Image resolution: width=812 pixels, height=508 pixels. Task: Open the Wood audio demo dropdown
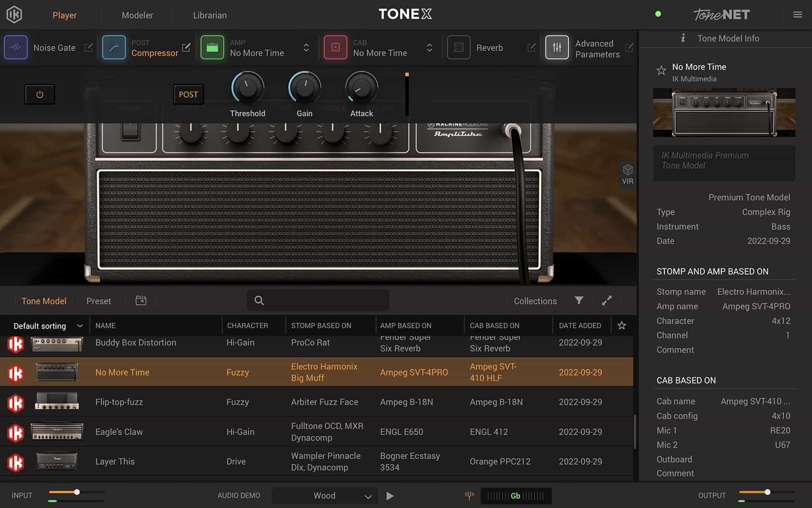tap(325, 496)
